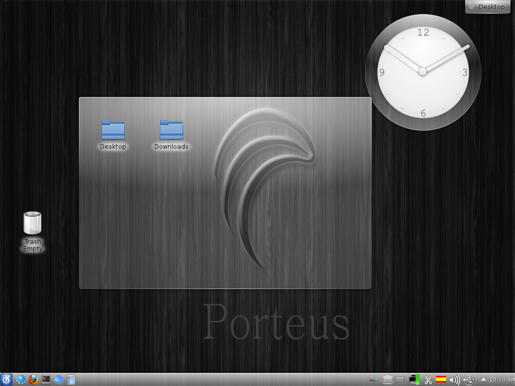Screen dimensions: 515x386
Task: Switch keyboard layout via Spanish flag
Action: click(x=441, y=379)
